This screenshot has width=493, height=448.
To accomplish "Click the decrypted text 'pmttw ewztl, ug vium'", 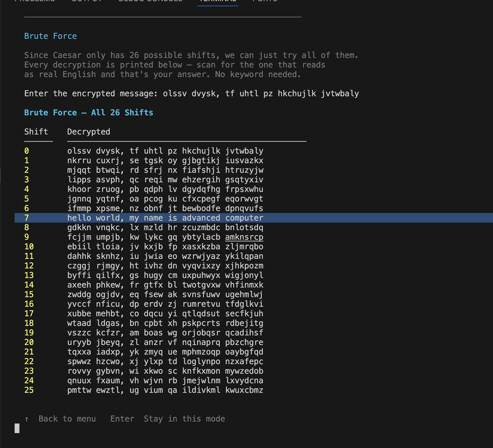I will pyautogui.click(x=115, y=390).
